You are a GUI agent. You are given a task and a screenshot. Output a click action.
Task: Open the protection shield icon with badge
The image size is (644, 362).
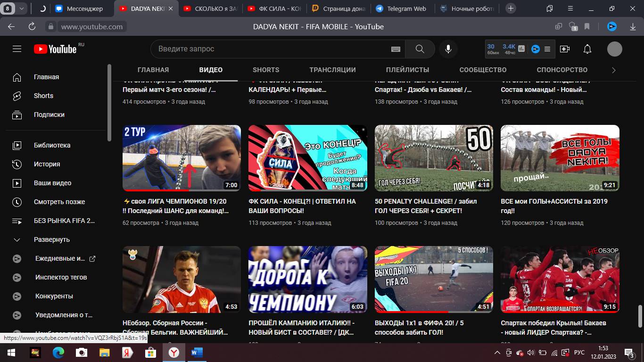click(573, 27)
